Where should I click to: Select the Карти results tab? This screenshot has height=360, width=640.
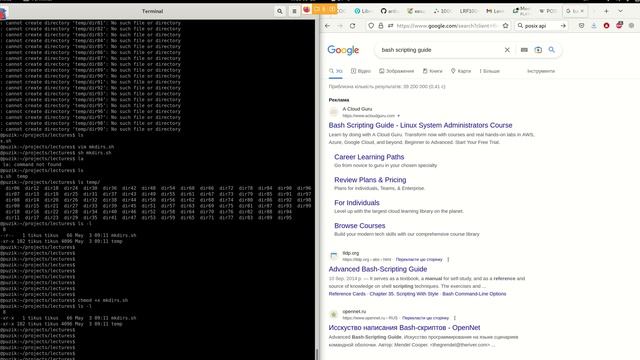(x=461, y=71)
